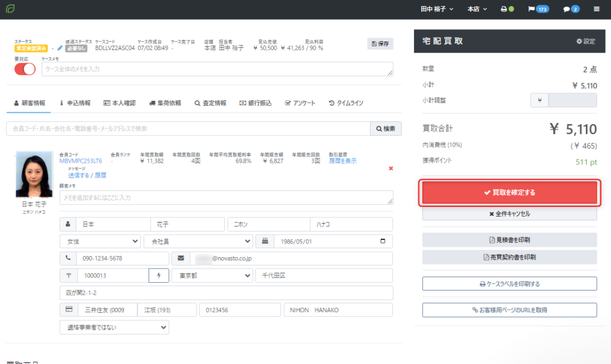The height and width of the screenshot is (364, 611).
Task: Open the 適格事業者ではない dropdown
Action: pyautogui.click(x=114, y=328)
